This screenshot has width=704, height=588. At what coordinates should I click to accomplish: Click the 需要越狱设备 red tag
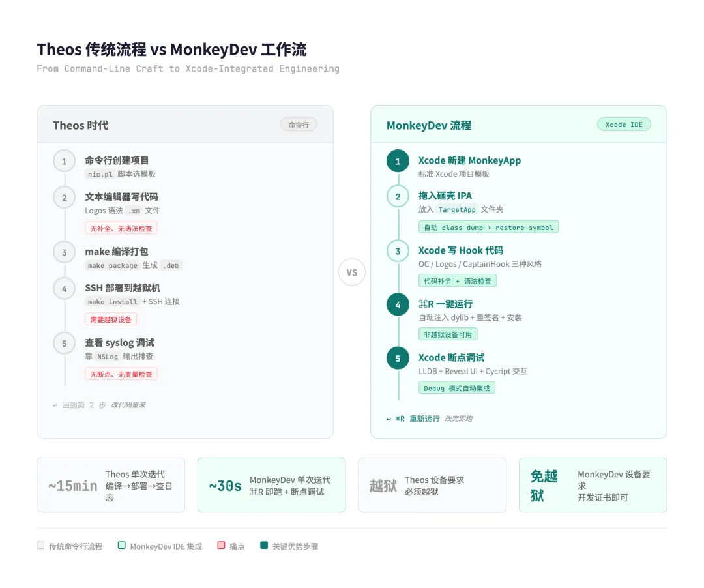pos(111,319)
